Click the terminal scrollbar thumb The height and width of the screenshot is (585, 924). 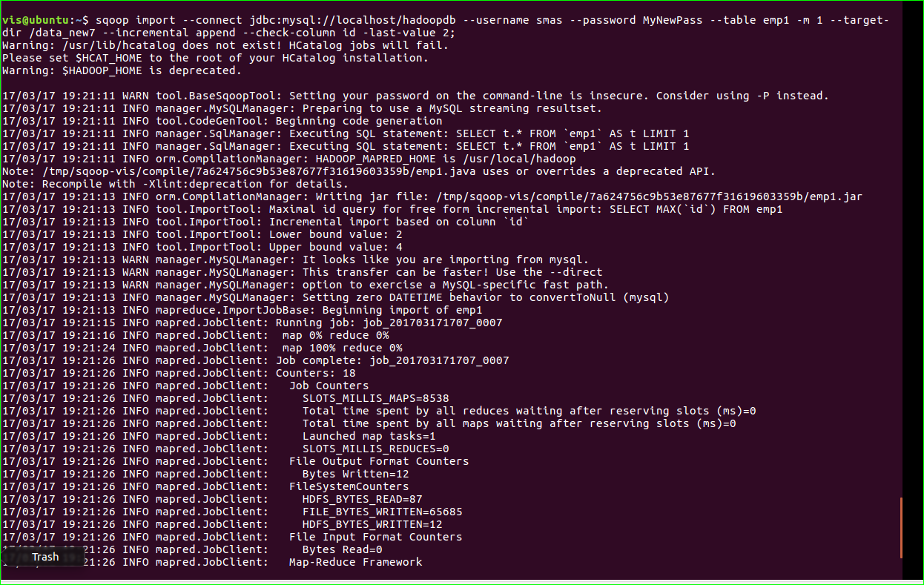901,528
